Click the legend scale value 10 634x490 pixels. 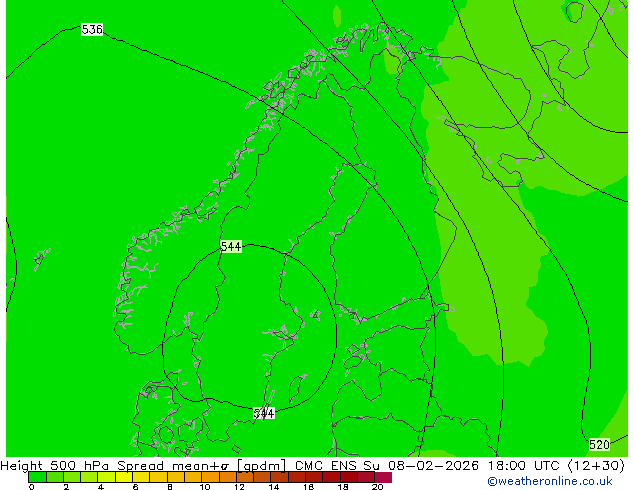(x=205, y=487)
